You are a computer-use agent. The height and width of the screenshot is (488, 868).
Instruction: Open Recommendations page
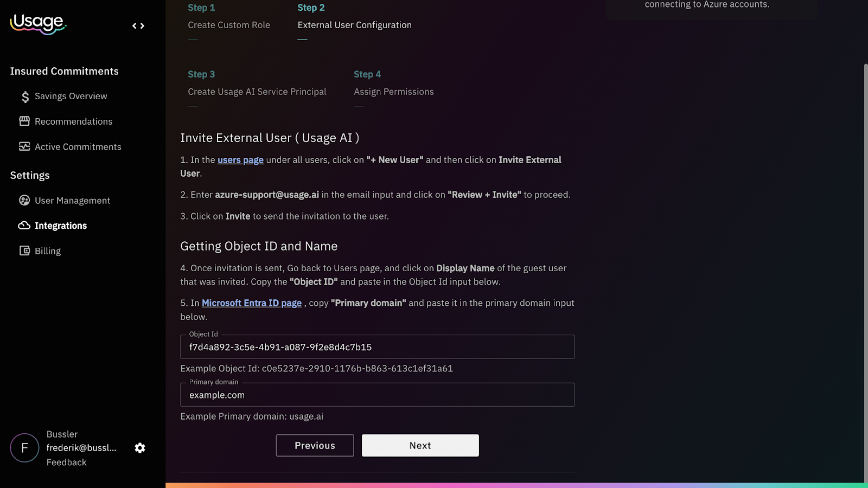pos(74,121)
